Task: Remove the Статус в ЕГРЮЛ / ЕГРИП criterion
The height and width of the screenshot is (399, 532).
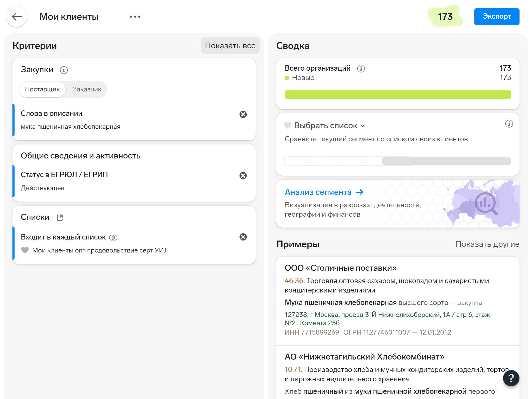Action: pos(243,176)
